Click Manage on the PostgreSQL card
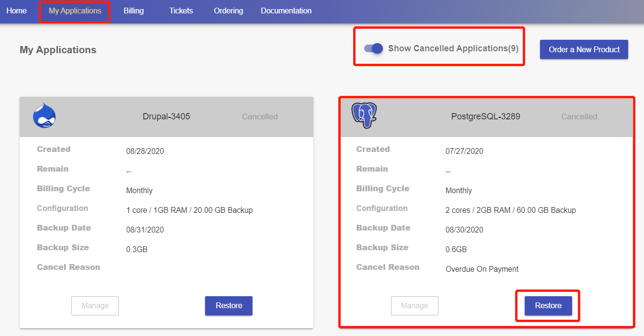The image size is (644, 336). click(414, 305)
